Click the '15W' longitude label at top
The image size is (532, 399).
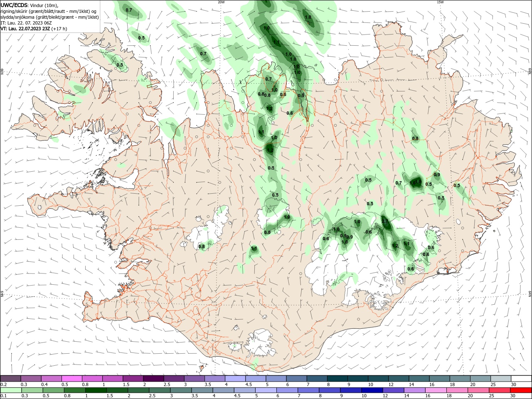click(440, 2)
